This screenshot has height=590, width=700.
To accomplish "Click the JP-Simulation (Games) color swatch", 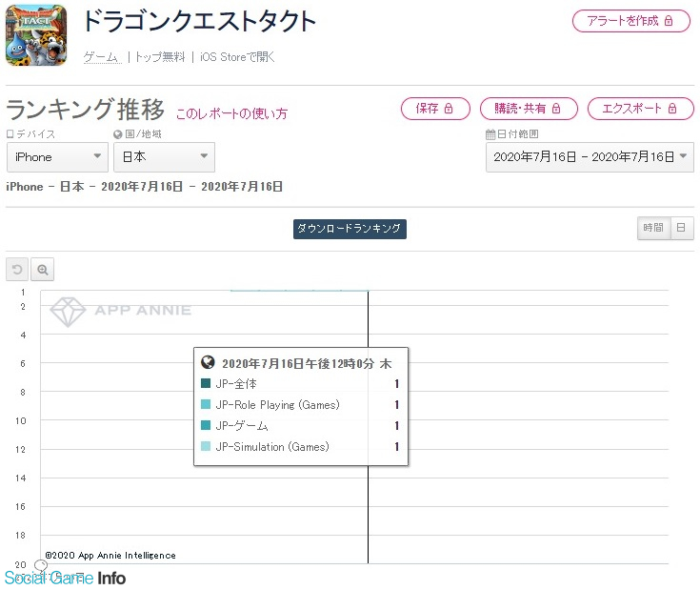I will [x=206, y=446].
